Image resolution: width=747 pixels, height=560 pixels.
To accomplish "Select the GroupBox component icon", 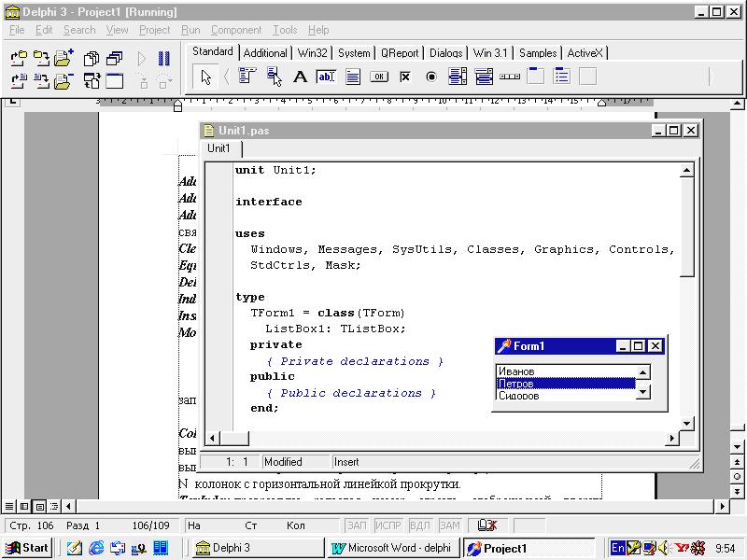I will click(x=536, y=77).
